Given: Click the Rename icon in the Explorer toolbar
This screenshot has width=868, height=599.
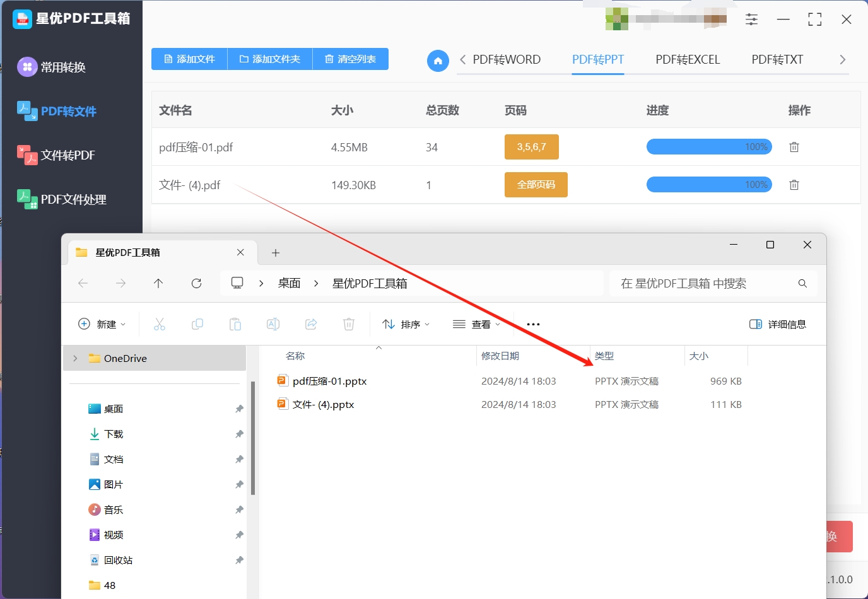Looking at the screenshot, I should pos(273,324).
